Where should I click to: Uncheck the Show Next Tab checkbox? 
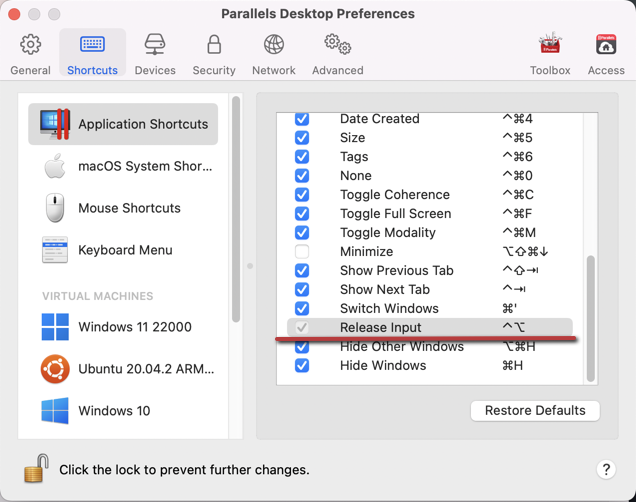click(302, 290)
